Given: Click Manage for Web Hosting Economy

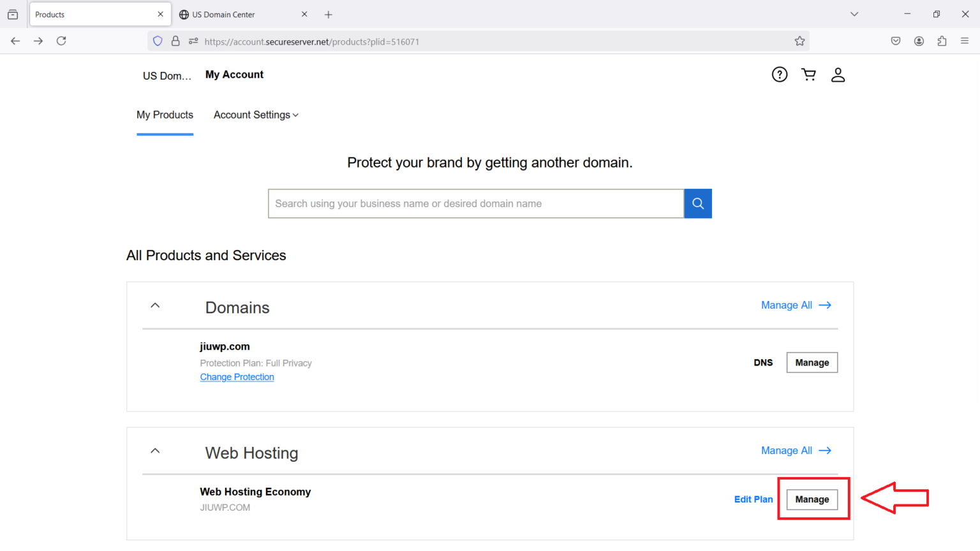Looking at the screenshot, I should pyautogui.click(x=812, y=499).
